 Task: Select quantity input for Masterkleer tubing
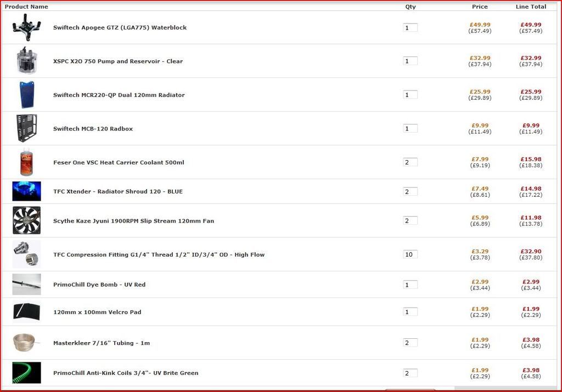coord(410,343)
